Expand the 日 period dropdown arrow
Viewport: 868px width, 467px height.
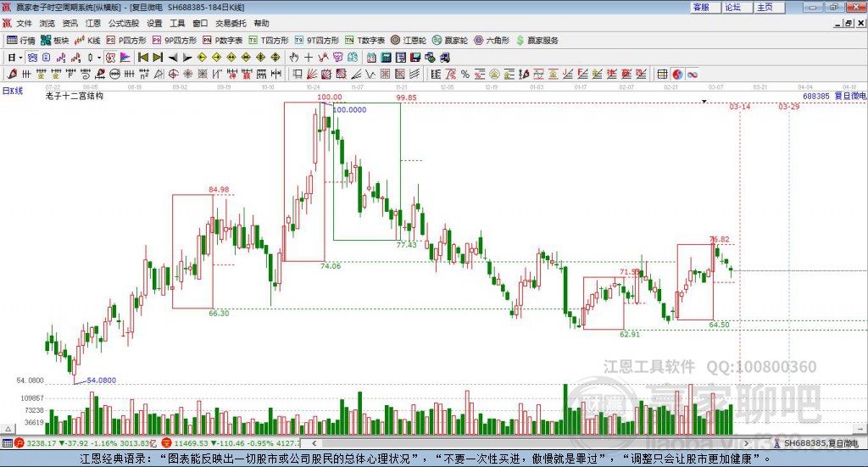click(20, 58)
